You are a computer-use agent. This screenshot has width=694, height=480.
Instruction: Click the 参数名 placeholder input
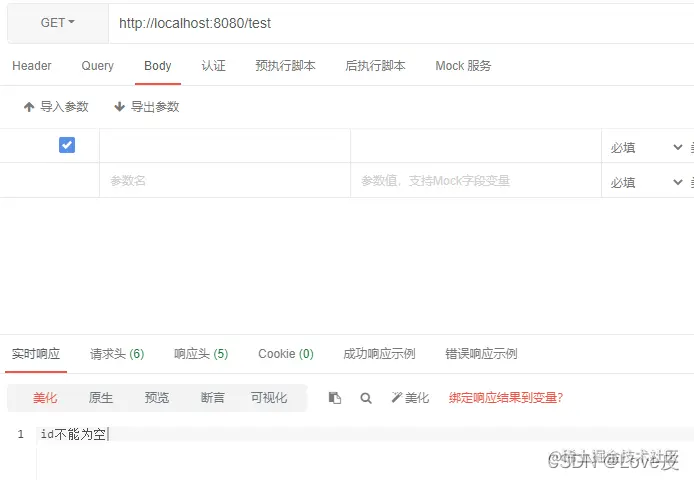coord(225,181)
